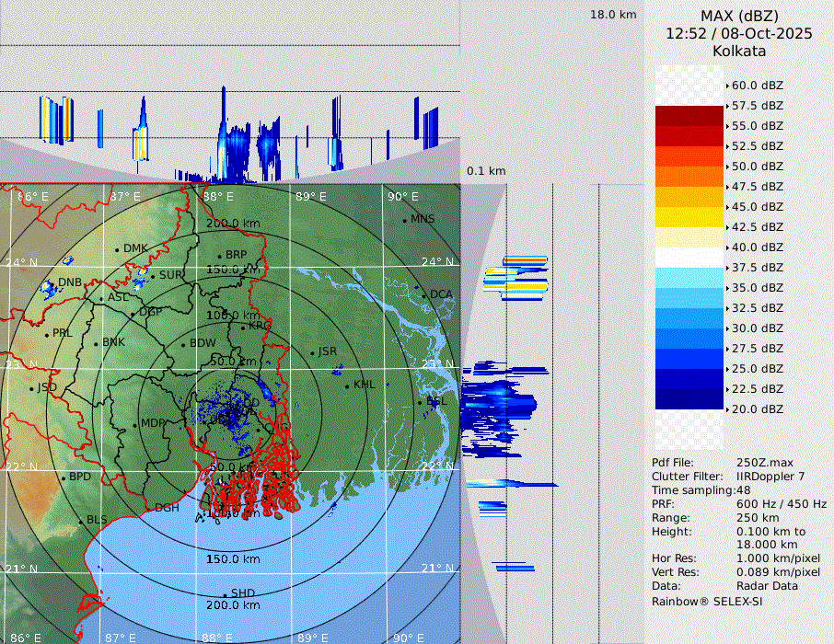Click the 12:52 / 08-Oct-2025 timestamp
This screenshot has width=834, height=644.
739,33
